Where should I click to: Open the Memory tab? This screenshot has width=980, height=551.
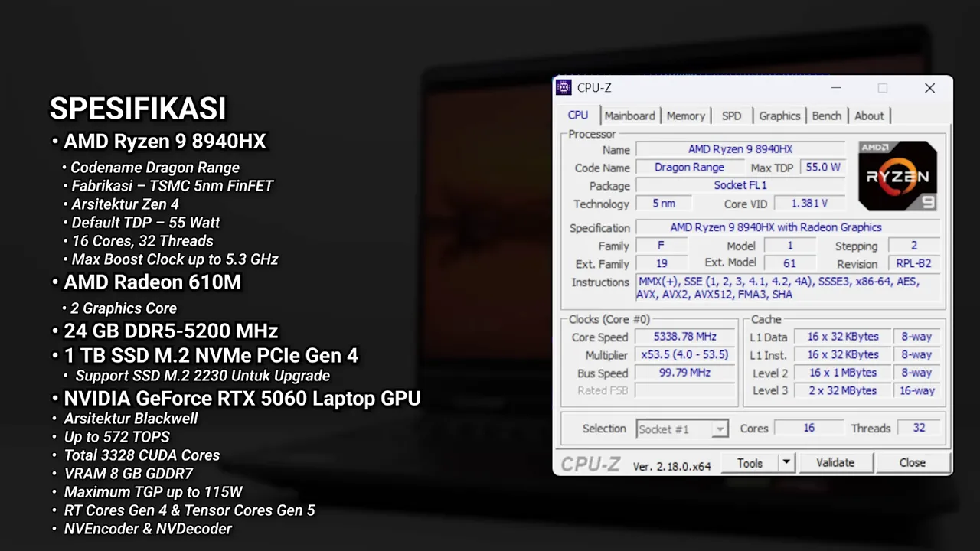pos(685,116)
